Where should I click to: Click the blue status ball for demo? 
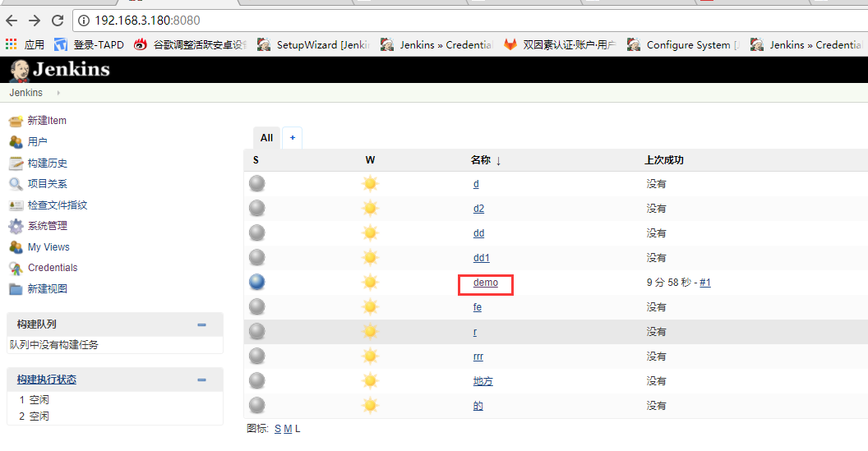coord(256,283)
